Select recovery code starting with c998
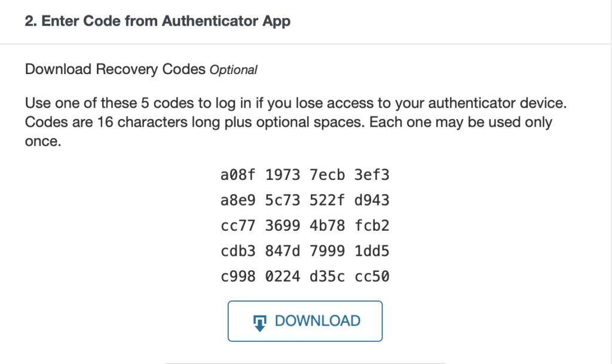Image resolution: width=612 pixels, height=364 pixels. coord(305,277)
